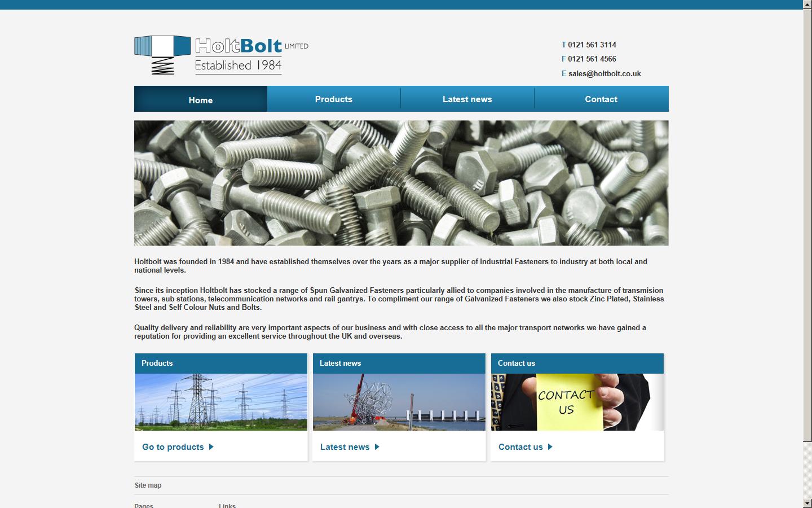The image size is (812, 508).
Task: Go to Latest news in navigation bar
Action: 467,99
